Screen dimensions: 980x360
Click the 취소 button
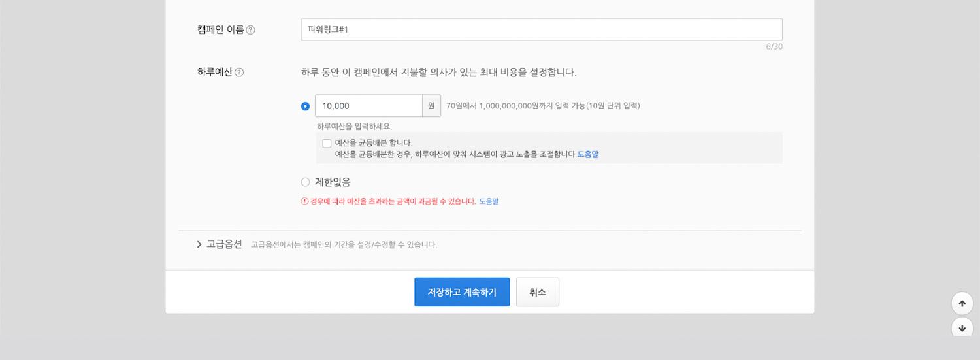click(x=537, y=292)
